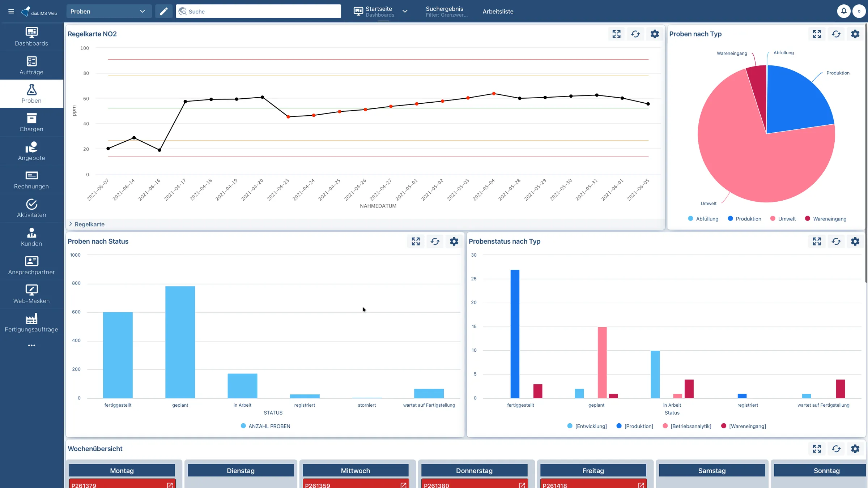
Task: Show more sidebar items (three dots)
Action: [x=31, y=346]
